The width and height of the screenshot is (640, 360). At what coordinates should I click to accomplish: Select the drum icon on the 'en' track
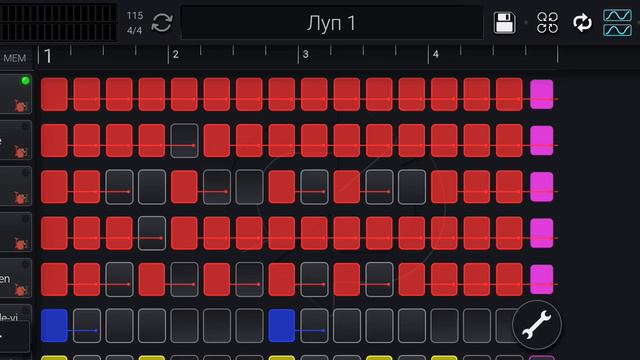pos(20,290)
